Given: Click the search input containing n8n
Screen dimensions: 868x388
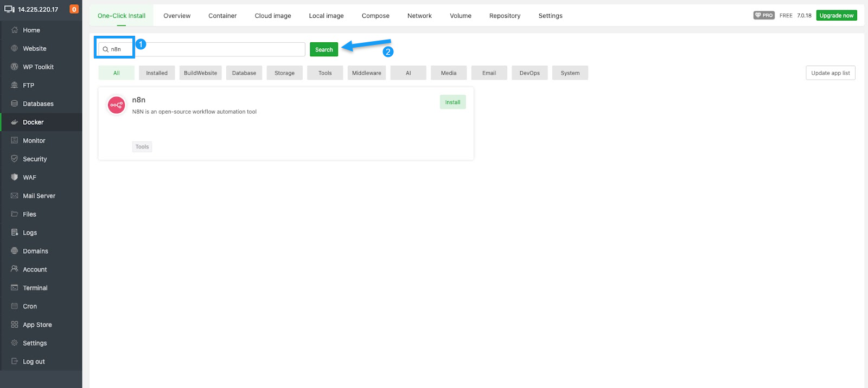Looking at the screenshot, I should 202,49.
